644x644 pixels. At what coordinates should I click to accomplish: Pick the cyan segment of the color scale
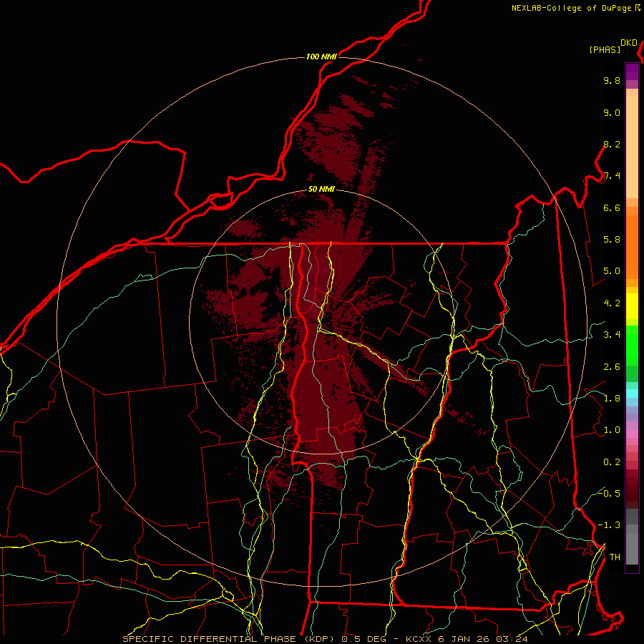point(632,394)
